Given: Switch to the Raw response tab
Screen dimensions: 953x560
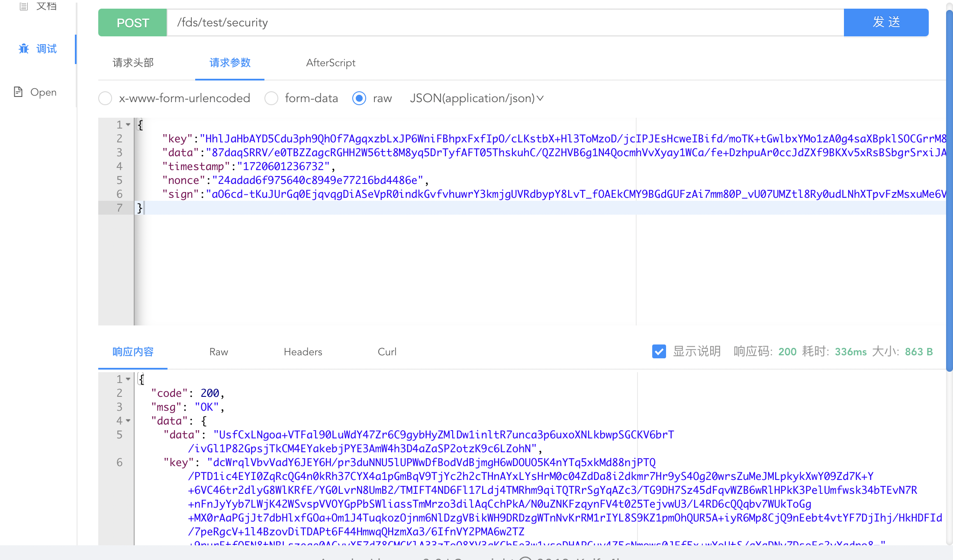Looking at the screenshot, I should point(219,351).
